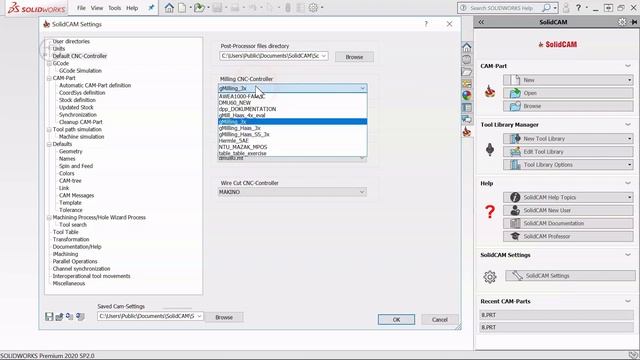The image size is (640, 360).
Task: Choose AWEA1000-FANUC from the controller list
Action: coord(293,96)
